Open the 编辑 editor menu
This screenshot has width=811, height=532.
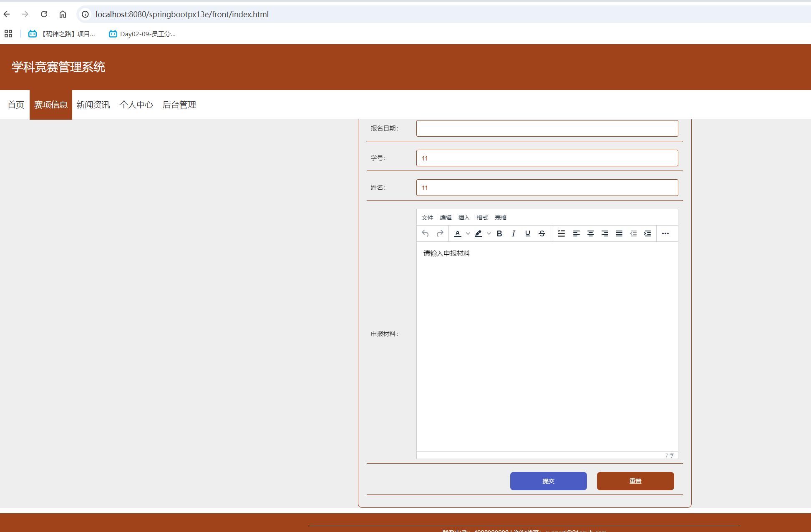[446, 218]
